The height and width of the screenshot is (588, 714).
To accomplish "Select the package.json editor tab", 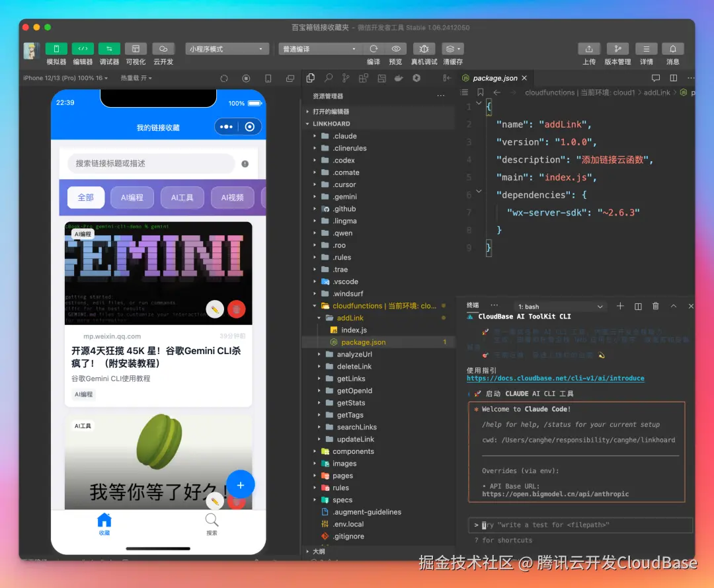I will (x=495, y=78).
